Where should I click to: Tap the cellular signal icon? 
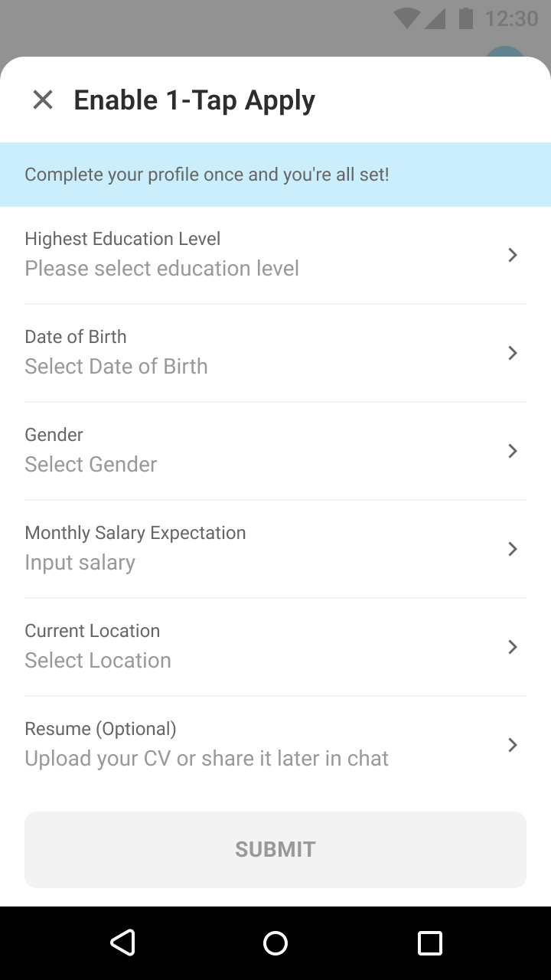(435, 18)
